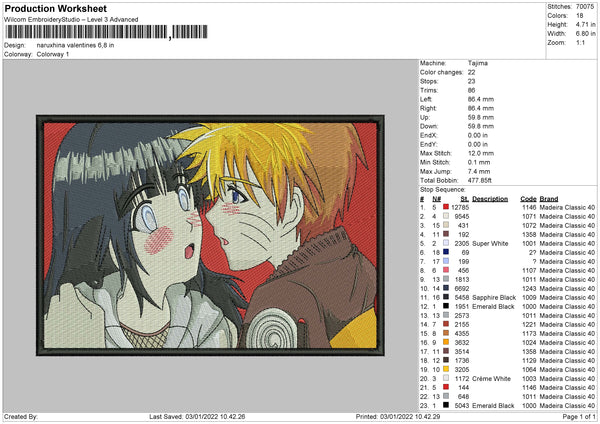Click "Emerald Black" in stop row 23
The height and width of the screenshot is (424, 600).
pyautogui.click(x=493, y=406)
